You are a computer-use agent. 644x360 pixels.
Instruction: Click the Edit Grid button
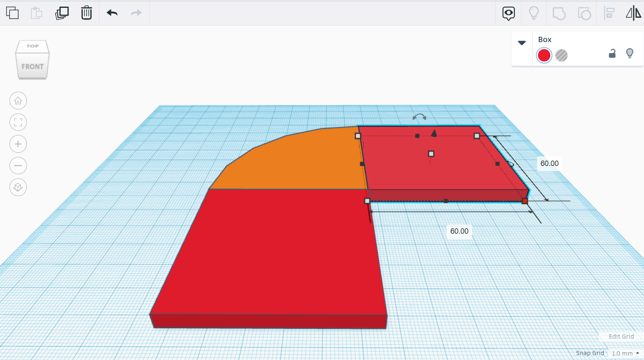[621, 336]
